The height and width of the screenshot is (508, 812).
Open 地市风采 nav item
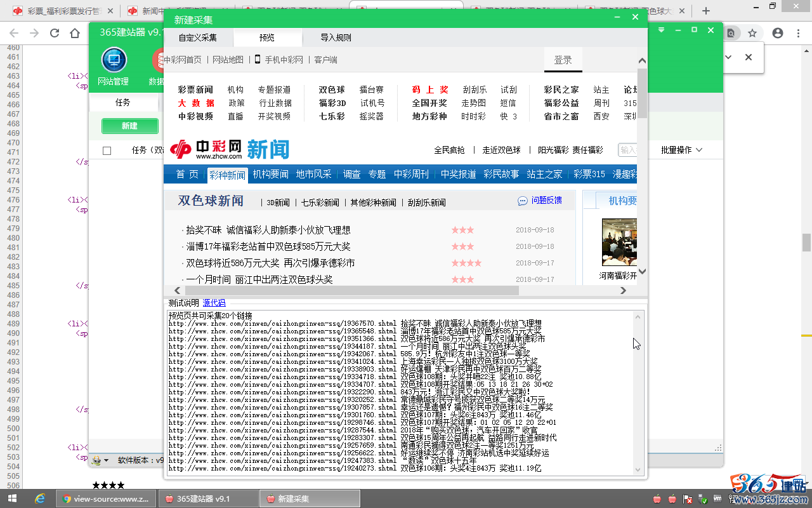tap(313, 174)
